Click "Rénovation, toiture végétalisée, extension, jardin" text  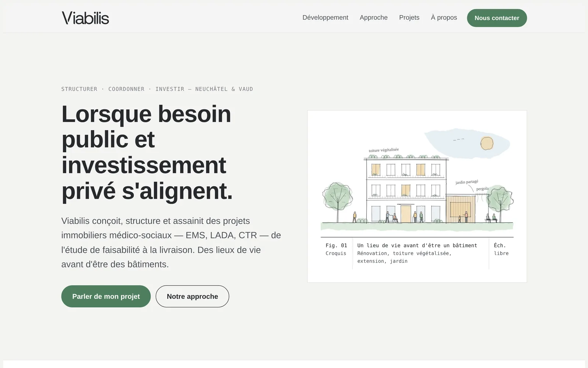(x=404, y=257)
